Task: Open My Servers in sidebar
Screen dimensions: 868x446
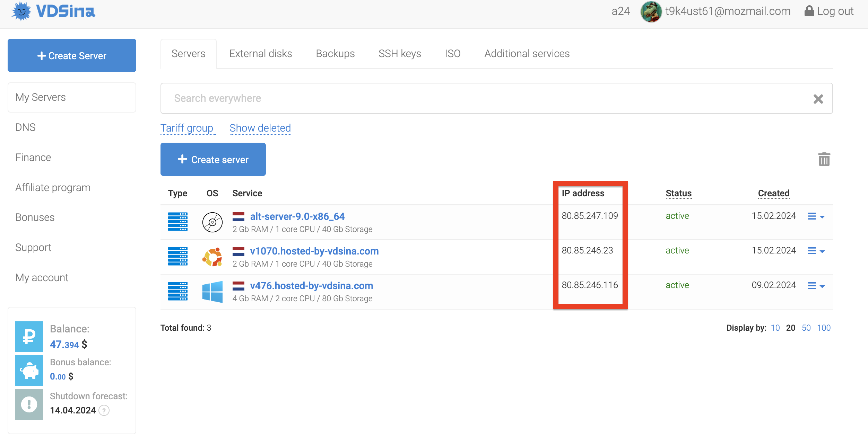Action: tap(72, 97)
